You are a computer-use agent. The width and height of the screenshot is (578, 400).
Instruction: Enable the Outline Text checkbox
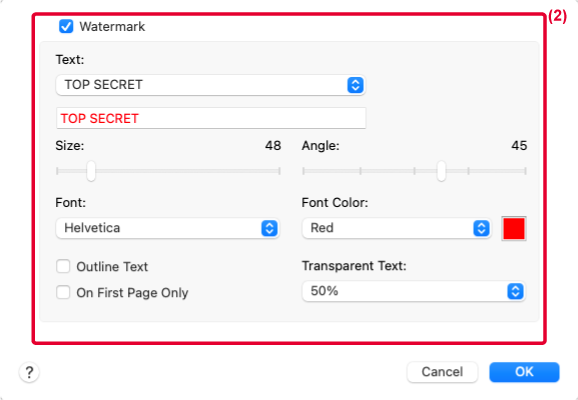click(x=63, y=266)
